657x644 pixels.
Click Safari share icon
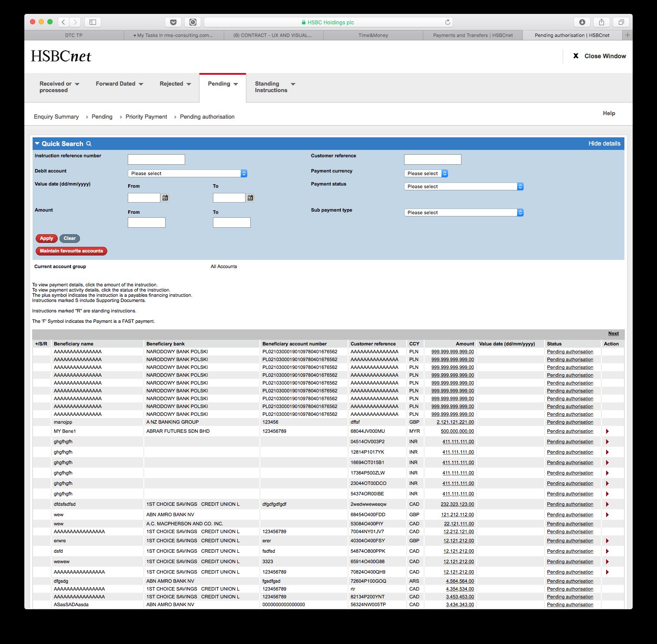tap(601, 22)
